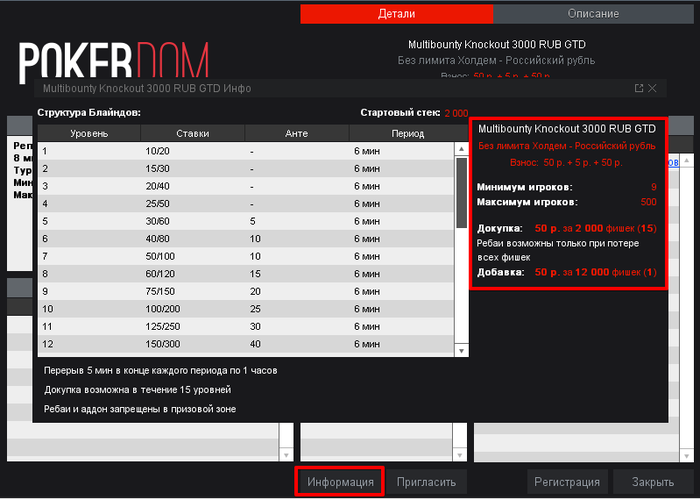Click down arrow of left background list scrollbar
Screen dimensions: 700x500
pos(286,455)
